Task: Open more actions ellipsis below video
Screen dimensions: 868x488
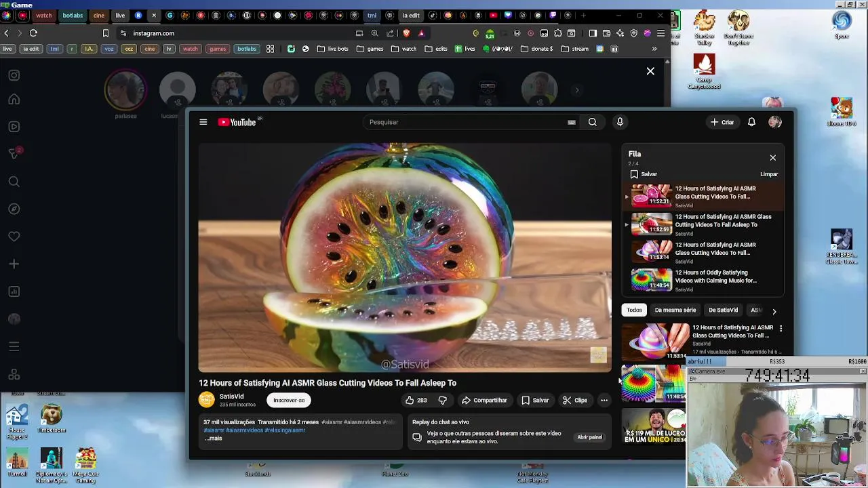Action: tap(604, 400)
